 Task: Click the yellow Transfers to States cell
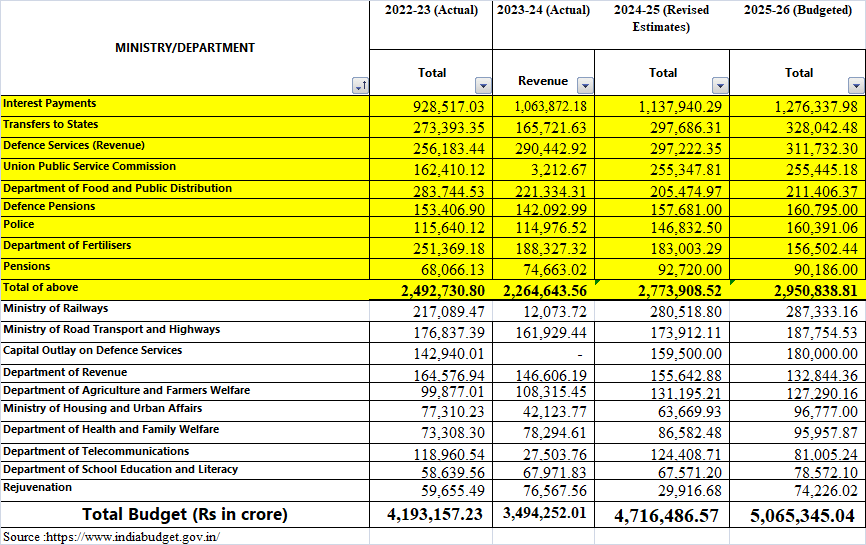[x=51, y=124]
